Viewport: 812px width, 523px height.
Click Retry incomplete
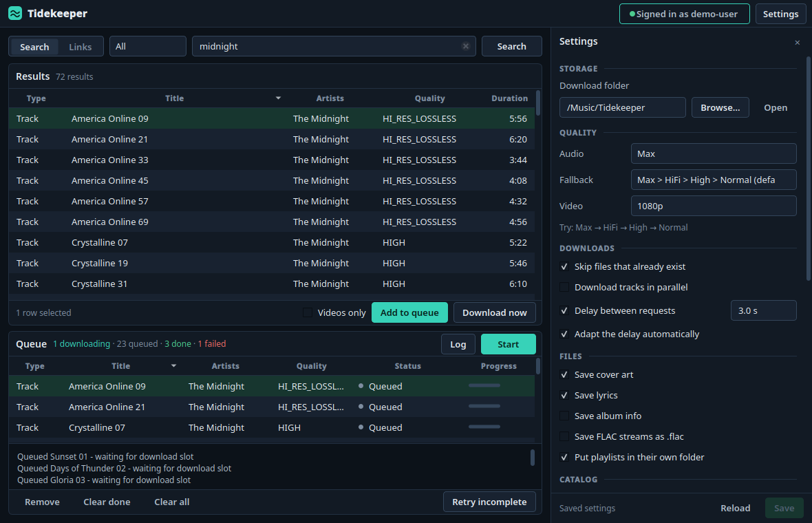click(x=489, y=502)
